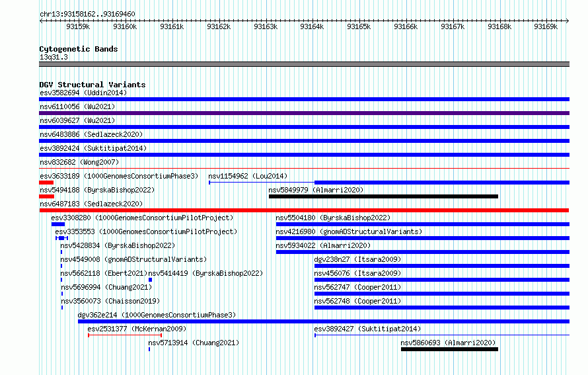Screen dimensions: 588x375
Task: Click nsv5713914 (Chuang2021) label
Action: click(x=194, y=343)
